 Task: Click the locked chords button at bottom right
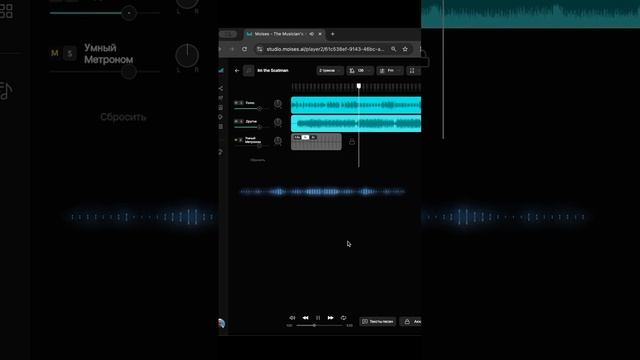click(x=410, y=322)
